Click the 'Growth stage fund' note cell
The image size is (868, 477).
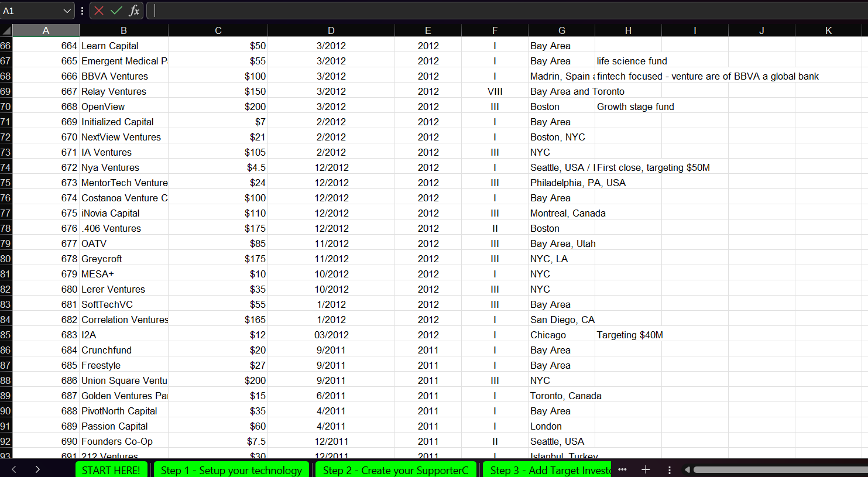point(628,107)
